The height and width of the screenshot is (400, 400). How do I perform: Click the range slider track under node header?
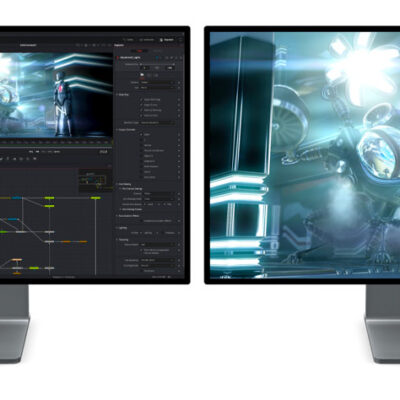tap(157, 64)
